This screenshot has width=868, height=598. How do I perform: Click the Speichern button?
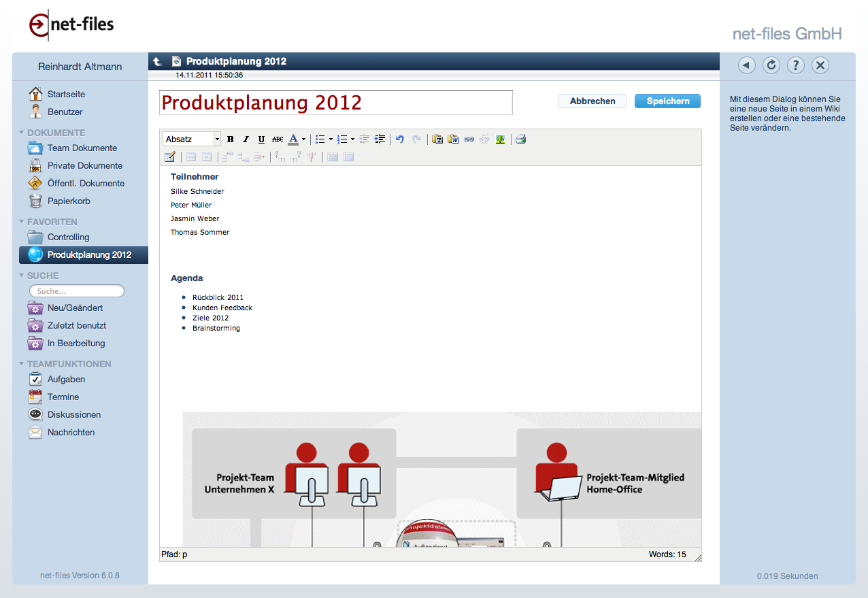click(x=667, y=101)
